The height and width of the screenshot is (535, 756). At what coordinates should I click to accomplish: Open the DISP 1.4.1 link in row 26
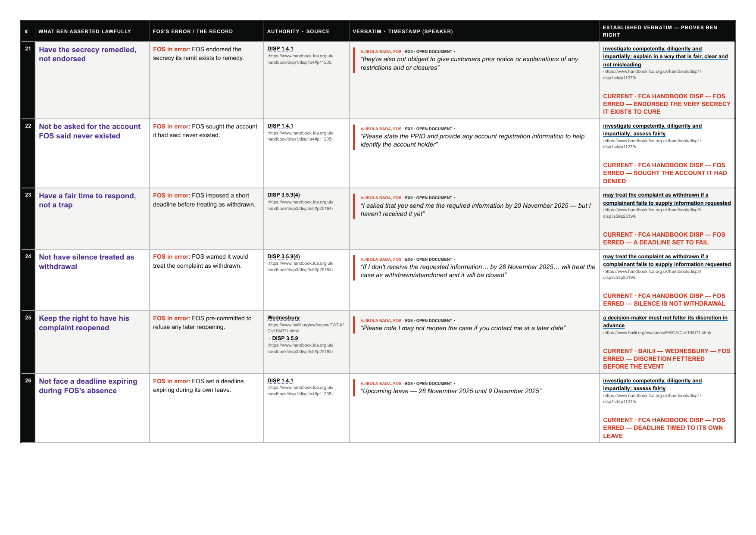pos(280,381)
